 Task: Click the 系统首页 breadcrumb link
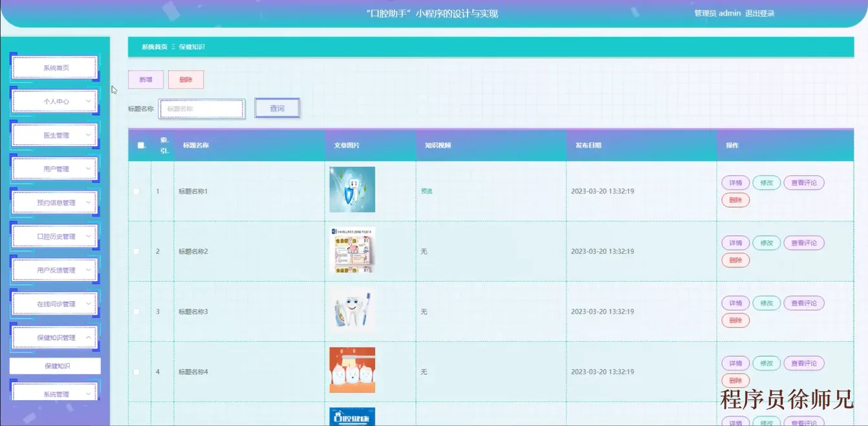[x=155, y=47]
